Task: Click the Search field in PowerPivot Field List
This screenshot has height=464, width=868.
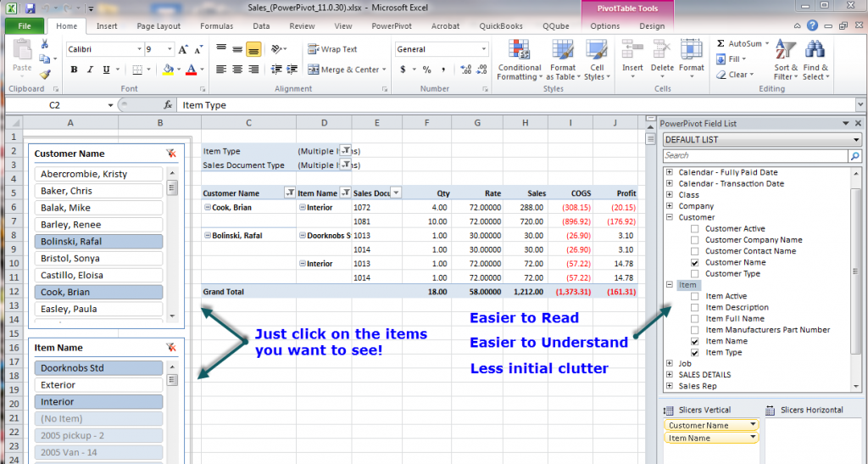Action: pyautogui.click(x=755, y=155)
